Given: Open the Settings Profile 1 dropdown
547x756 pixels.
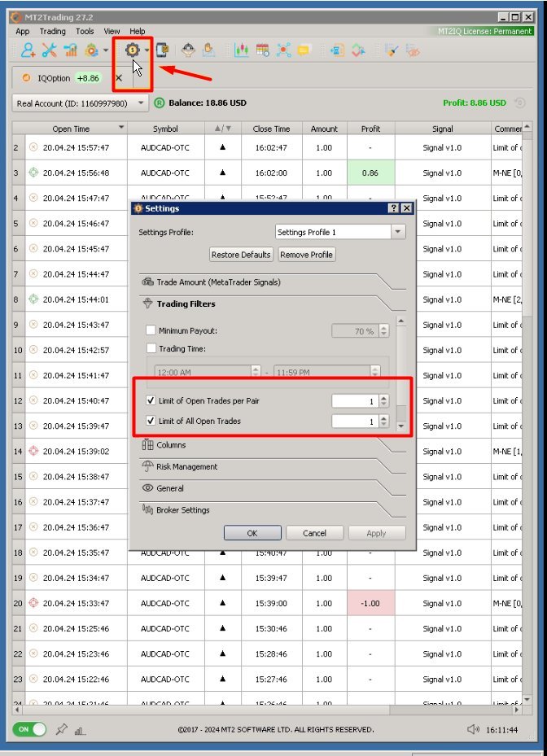Looking at the screenshot, I should tap(339, 232).
